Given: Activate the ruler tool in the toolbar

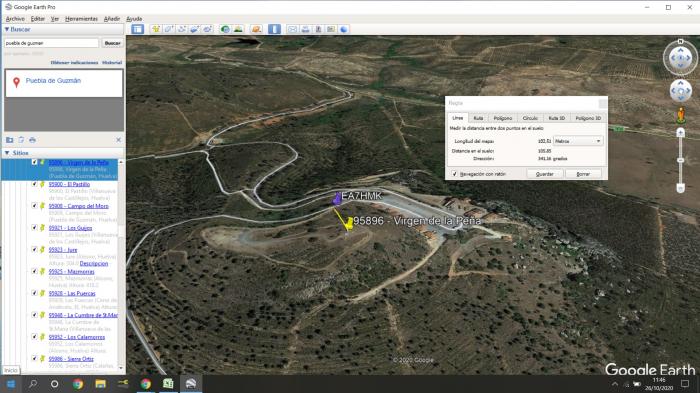Looking at the screenshot, I should pyautogui.click(x=274, y=29).
